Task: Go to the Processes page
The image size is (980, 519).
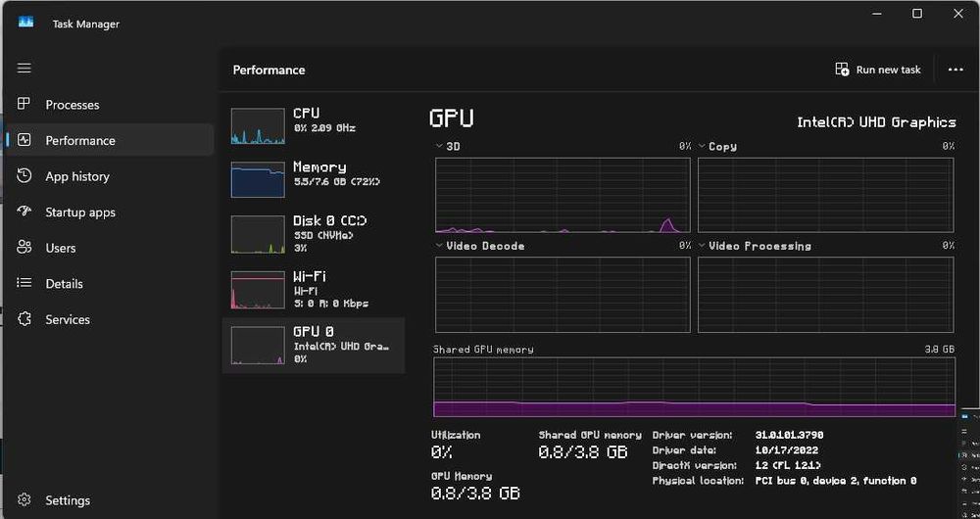Action: pos(110,105)
